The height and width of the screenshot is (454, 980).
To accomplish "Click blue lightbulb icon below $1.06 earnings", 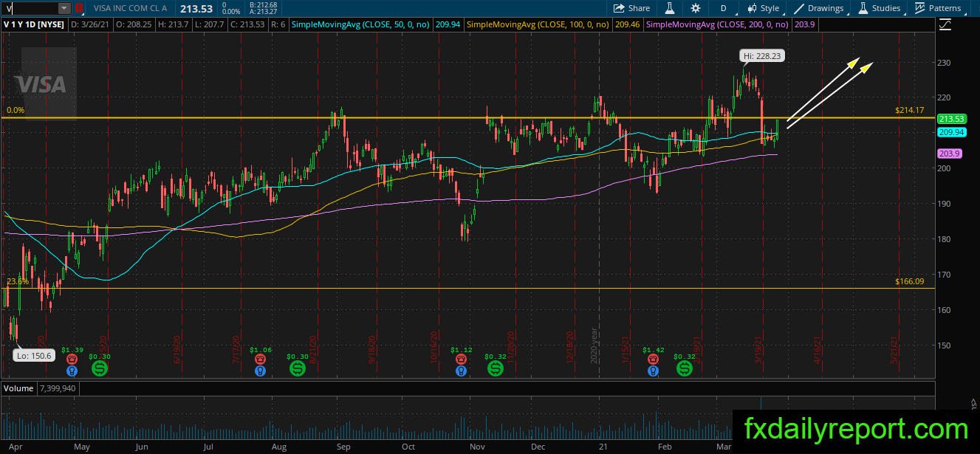I will coord(260,371).
